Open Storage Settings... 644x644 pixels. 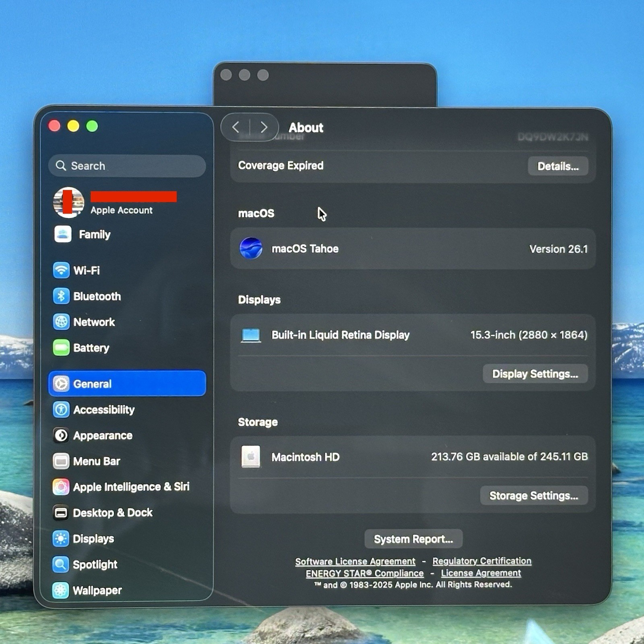(x=533, y=495)
